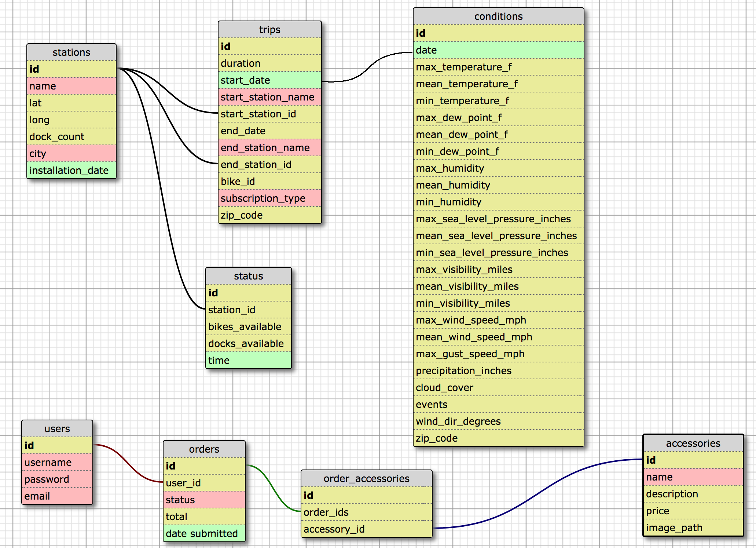Click subscription_type field in trips
Viewport: 756px width, 548px height.
click(270, 198)
